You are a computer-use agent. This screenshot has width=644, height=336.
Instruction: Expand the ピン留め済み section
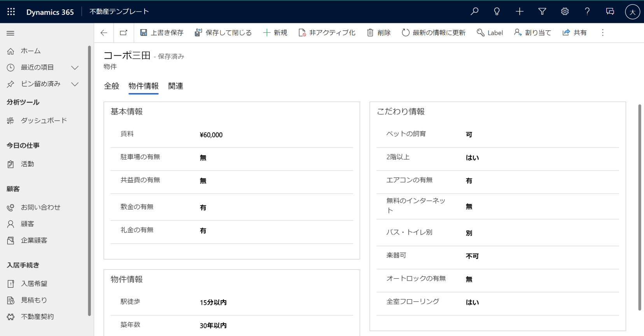point(75,84)
